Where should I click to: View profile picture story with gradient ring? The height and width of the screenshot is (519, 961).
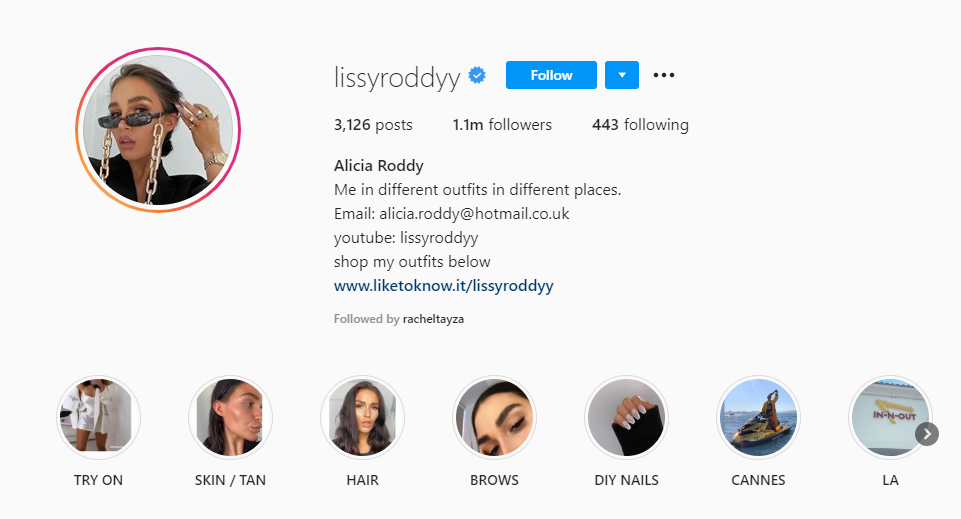point(158,130)
